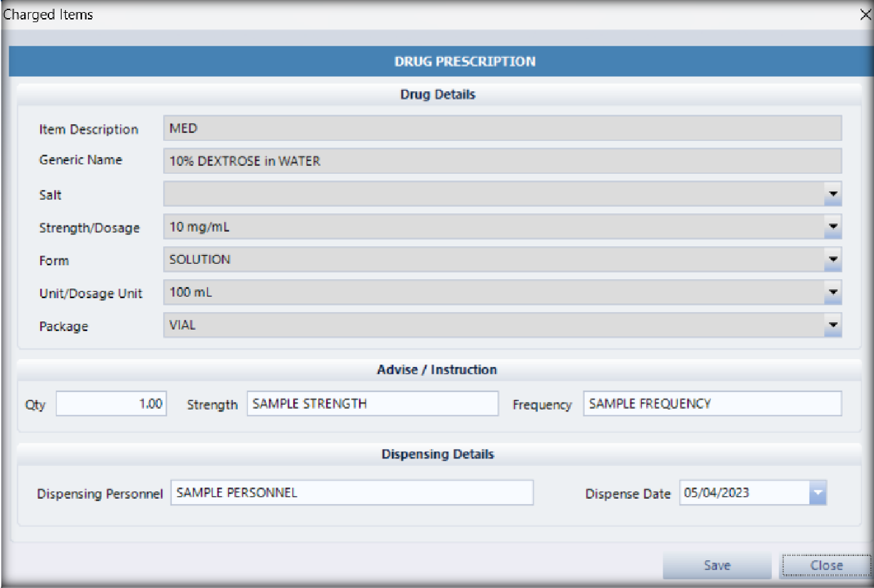
Task: Click the 100 mL unit value text
Action: click(191, 293)
